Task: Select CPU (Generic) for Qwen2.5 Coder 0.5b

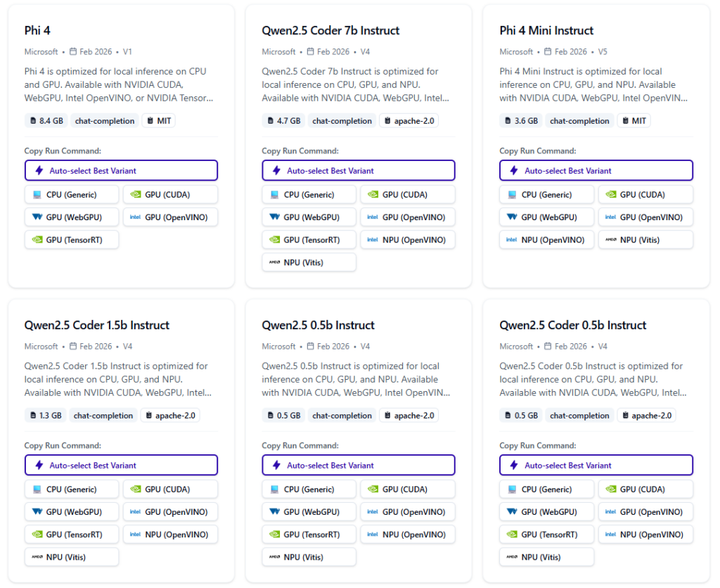Action: [x=546, y=489]
